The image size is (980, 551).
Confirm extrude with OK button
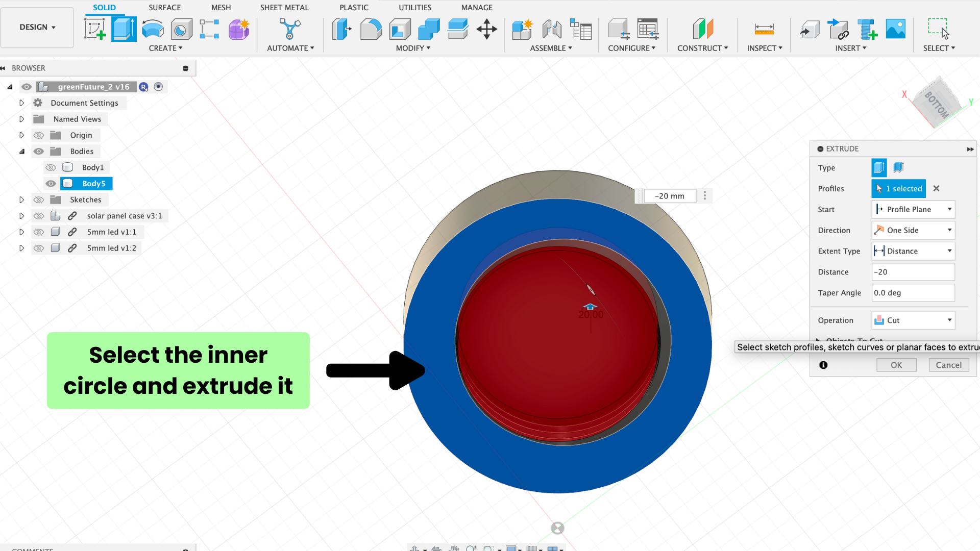pyautogui.click(x=896, y=365)
